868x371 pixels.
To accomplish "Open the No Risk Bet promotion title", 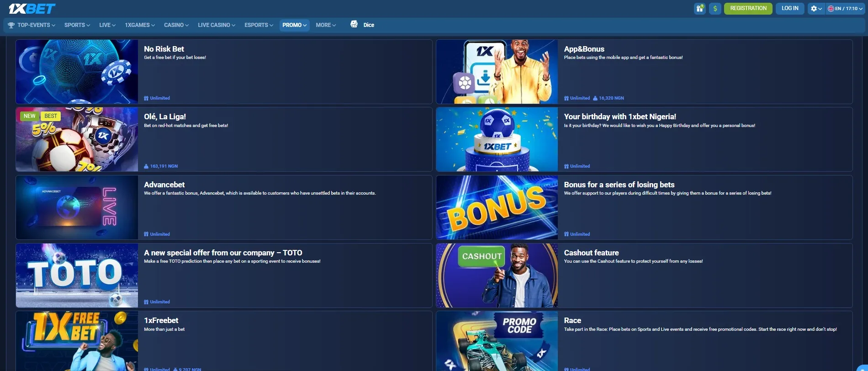I will pos(164,49).
